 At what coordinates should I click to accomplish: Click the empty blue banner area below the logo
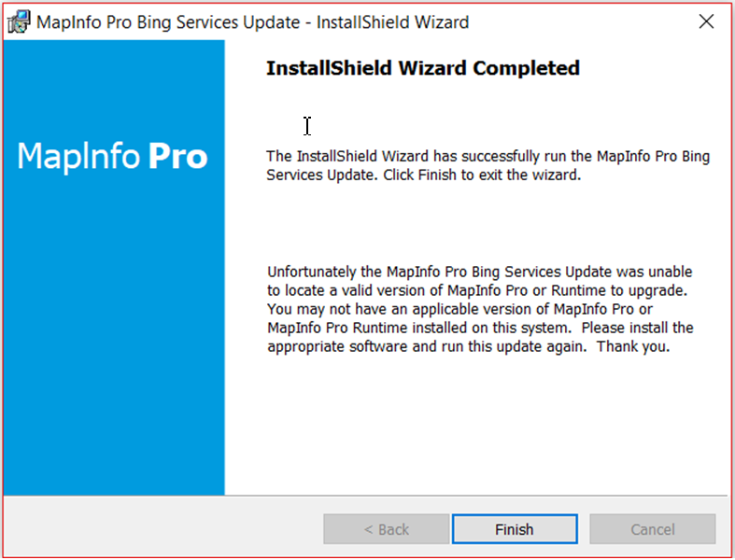click(x=112, y=355)
